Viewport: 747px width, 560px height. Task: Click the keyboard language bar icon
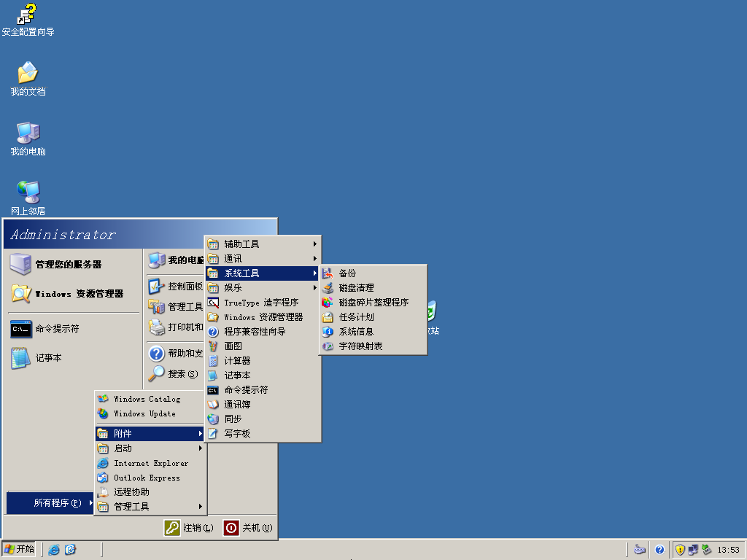click(640, 550)
